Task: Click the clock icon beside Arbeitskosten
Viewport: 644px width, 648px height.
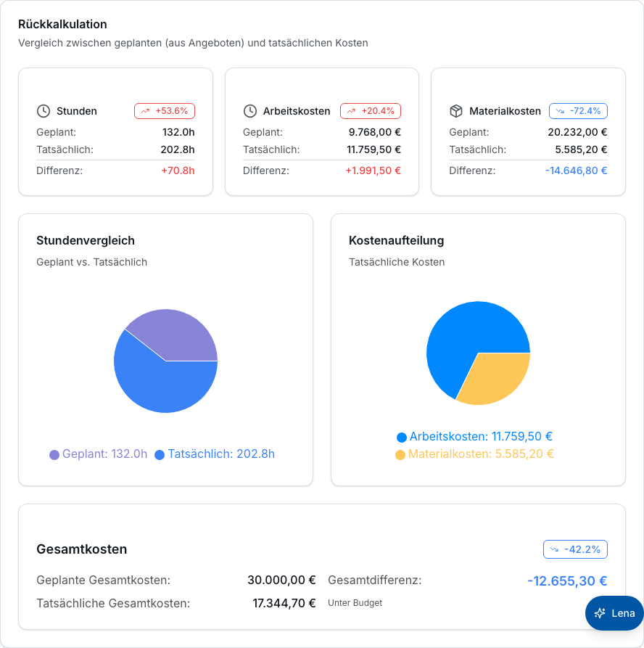Action: tap(250, 111)
